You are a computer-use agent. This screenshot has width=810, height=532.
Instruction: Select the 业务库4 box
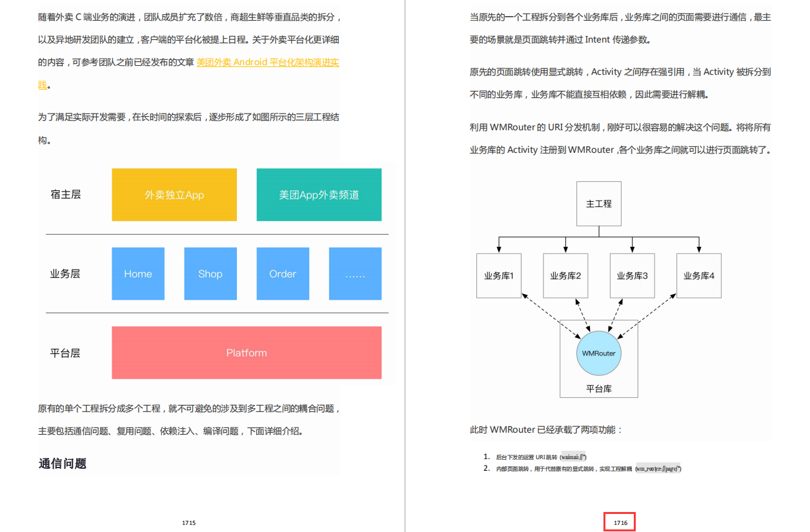click(698, 275)
